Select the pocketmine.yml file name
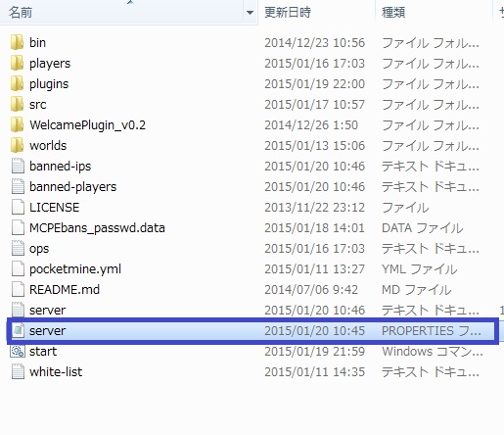504x435 pixels. (x=75, y=269)
